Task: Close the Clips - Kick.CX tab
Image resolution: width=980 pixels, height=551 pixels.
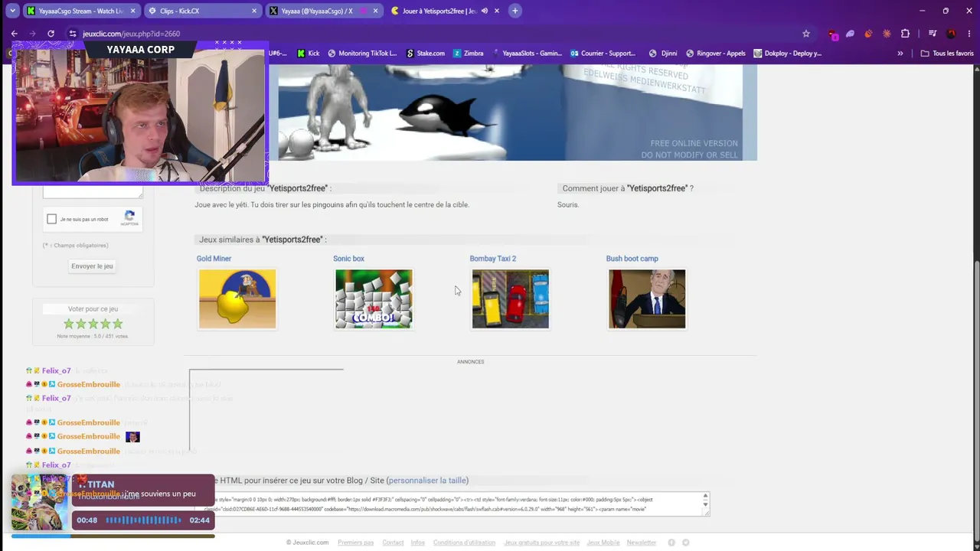Action: 254,11
